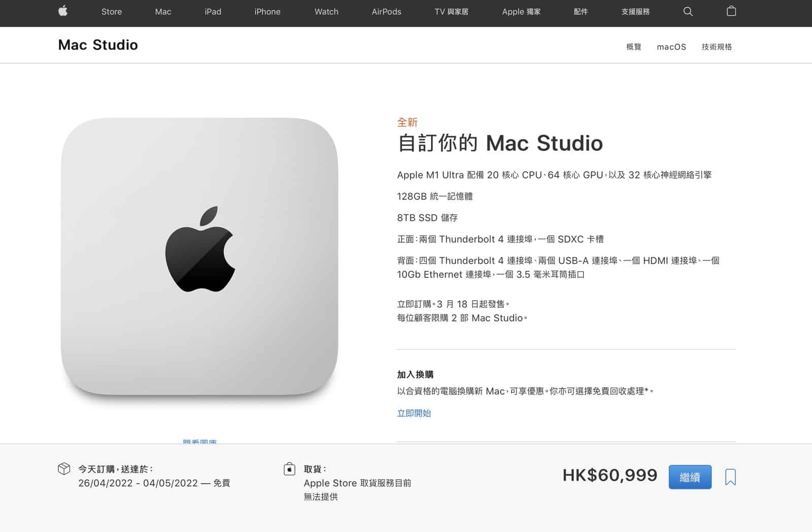Go to iPad in the navigation bar

click(213, 12)
